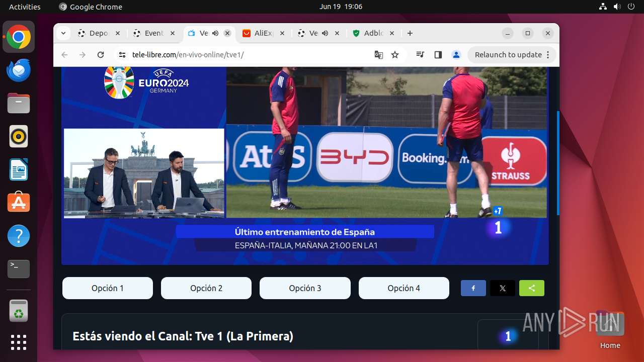This screenshot has height=362, width=644.
Task: Launch Rhythmbox from the dock
Action: 19,136
